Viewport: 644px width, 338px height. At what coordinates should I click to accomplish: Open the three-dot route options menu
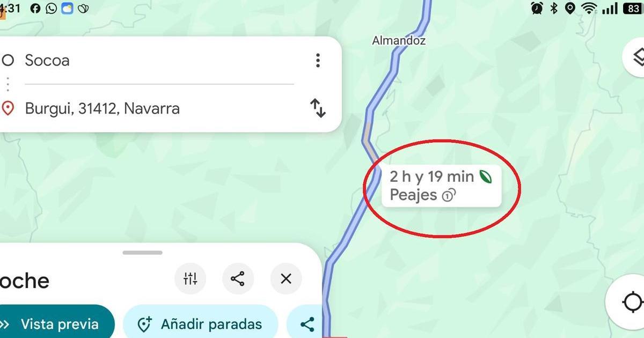[x=318, y=60]
